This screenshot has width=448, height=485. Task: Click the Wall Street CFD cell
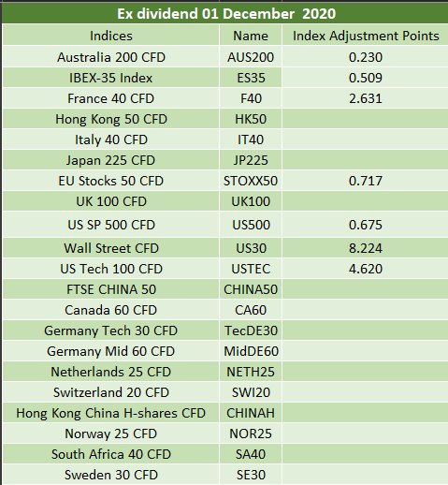point(111,248)
